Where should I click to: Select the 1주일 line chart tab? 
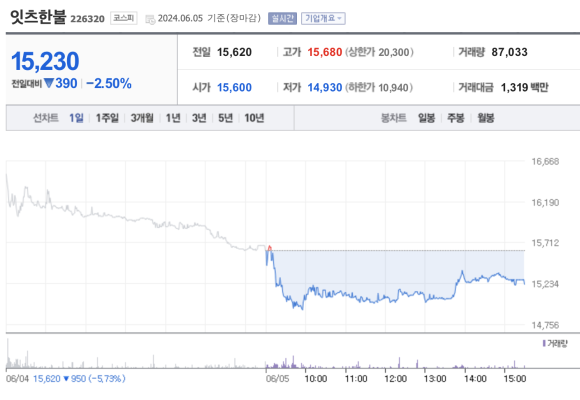(x=107, y=118)
